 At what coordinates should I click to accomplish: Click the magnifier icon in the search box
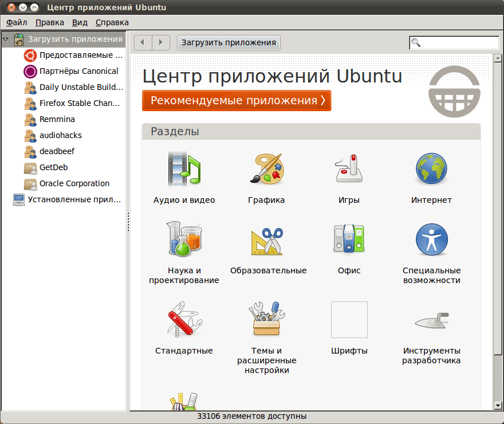(x=416, y=42)
